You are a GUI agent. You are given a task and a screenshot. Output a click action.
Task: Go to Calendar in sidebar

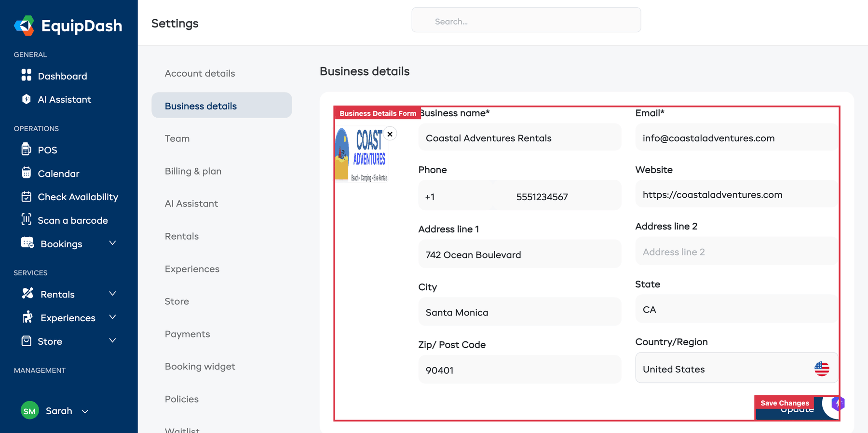[50, 174]
